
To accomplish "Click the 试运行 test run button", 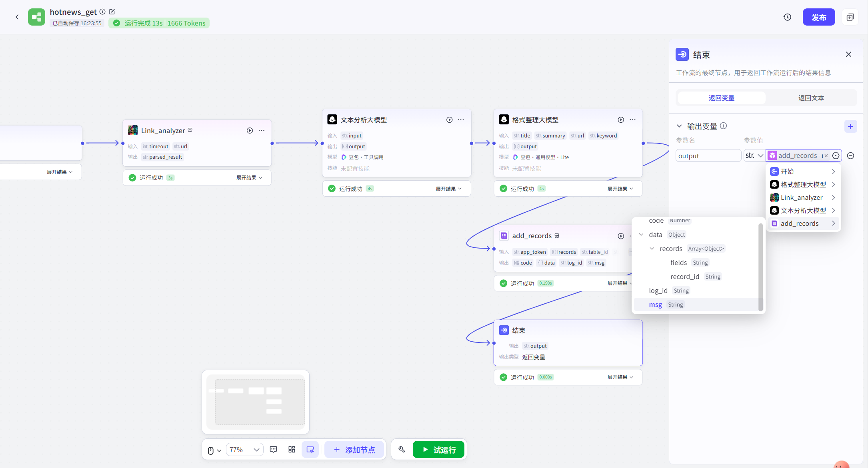I will point(438,450).
